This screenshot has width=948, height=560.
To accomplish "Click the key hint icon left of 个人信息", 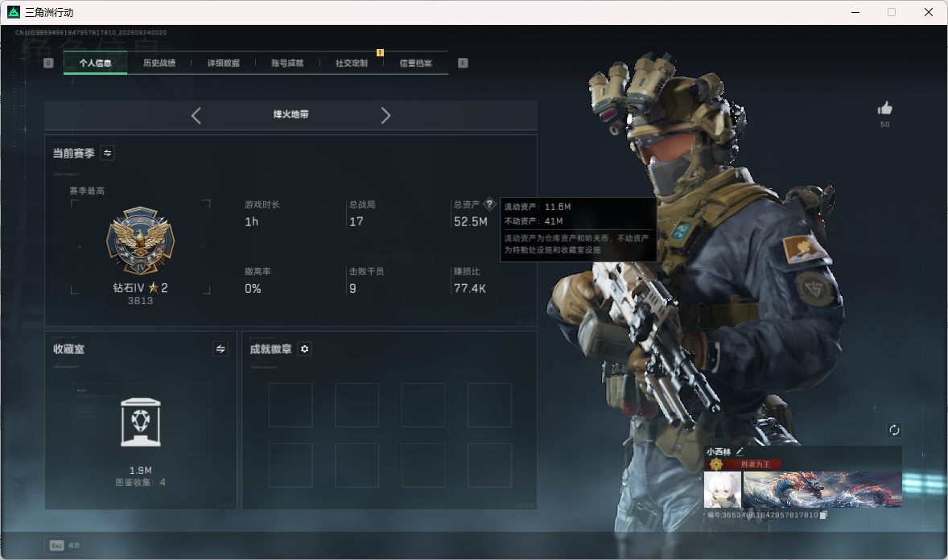I will (x=48, y=63).
